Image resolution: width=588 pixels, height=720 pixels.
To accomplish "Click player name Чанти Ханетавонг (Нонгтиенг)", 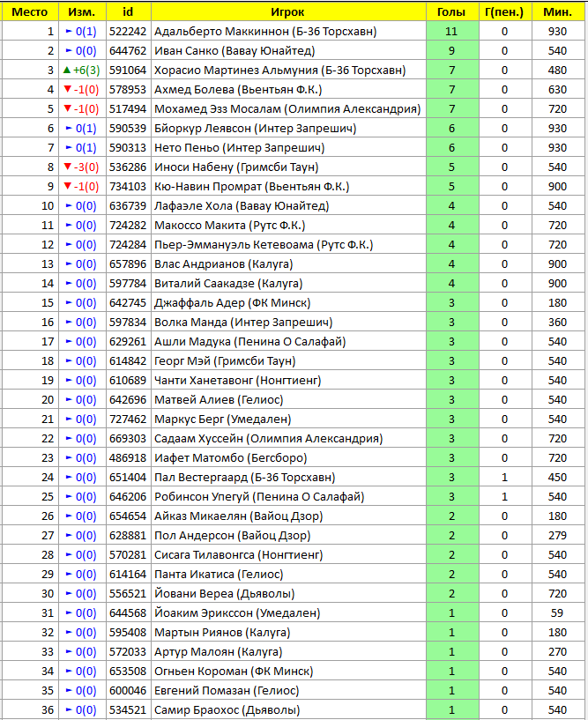I will tap(237, 381).
